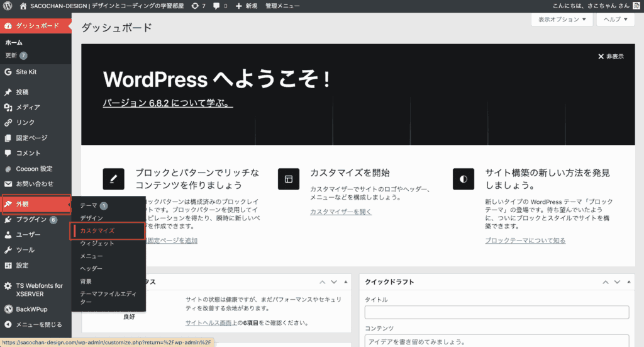Follow カスタマイザーを開く link
644x347 pixels.
click(x=340, y=212)
